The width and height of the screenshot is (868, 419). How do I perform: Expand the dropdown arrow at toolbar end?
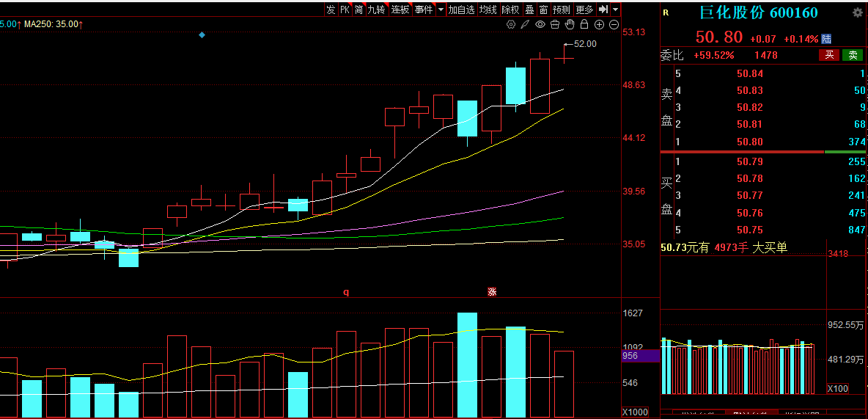616,10
